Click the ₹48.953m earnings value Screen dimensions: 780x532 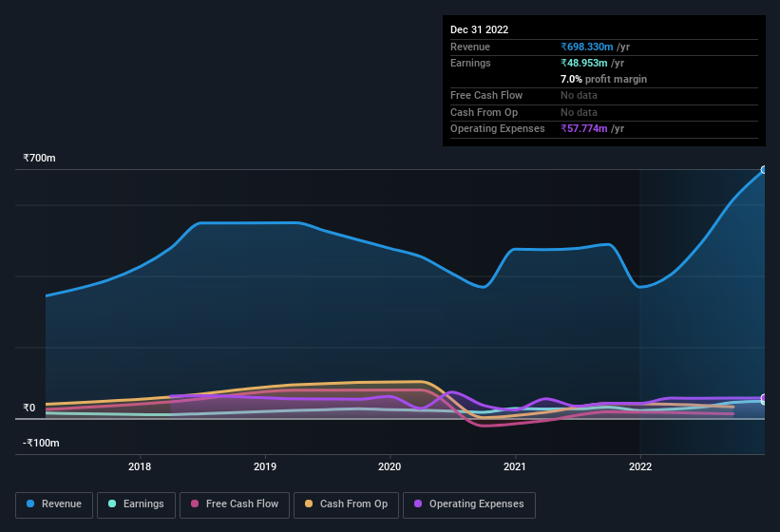click(584, 63)
